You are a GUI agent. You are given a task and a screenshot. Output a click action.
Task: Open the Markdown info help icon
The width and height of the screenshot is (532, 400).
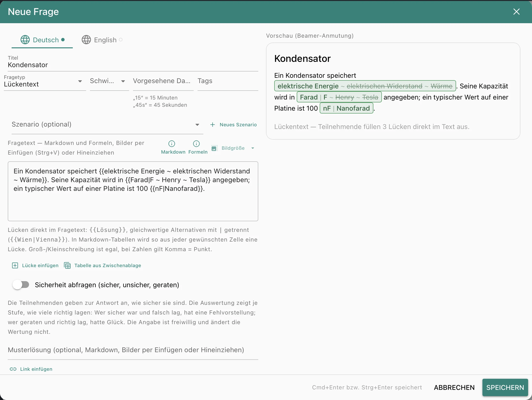coord(172,144)
